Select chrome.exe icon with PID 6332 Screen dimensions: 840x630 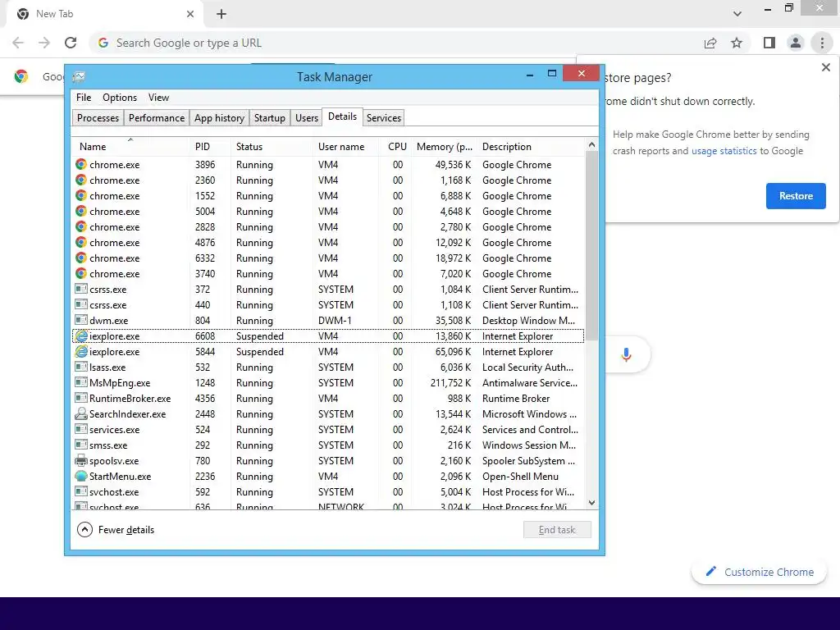81,258
